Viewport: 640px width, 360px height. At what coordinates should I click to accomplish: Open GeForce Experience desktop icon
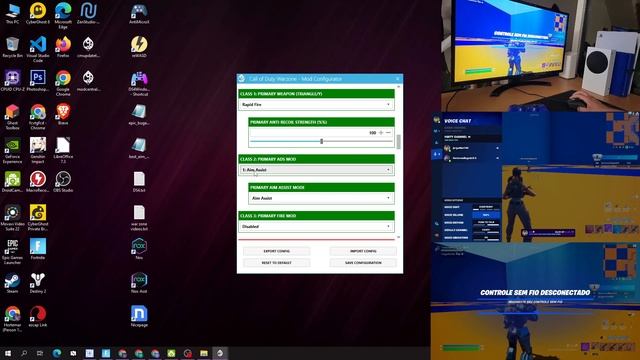[12, 151]
